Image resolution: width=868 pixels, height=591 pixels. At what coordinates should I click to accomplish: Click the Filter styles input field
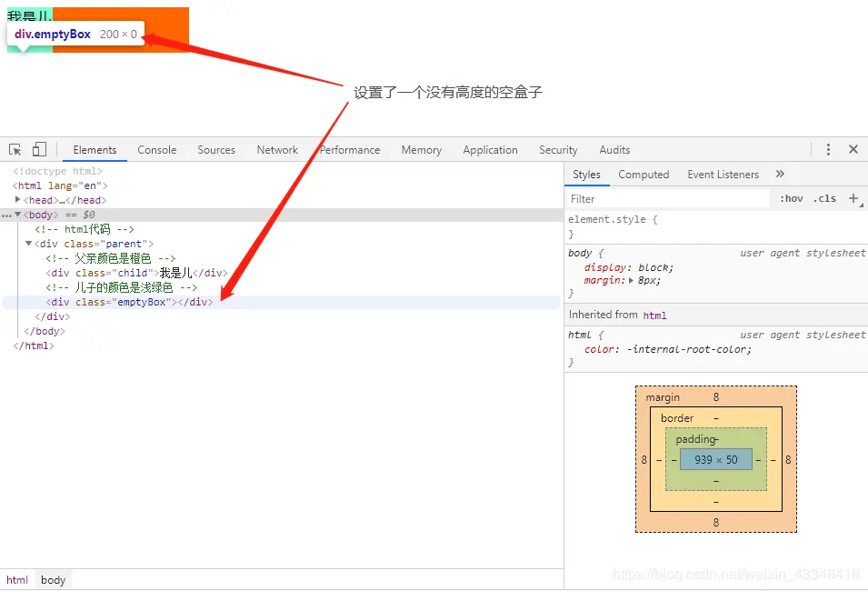668,199
